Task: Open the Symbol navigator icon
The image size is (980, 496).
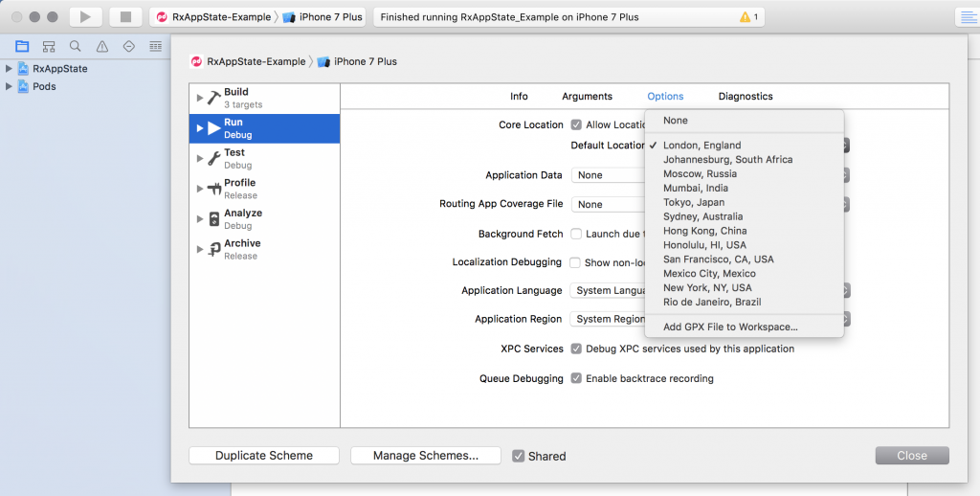Action: coord(49,46)
